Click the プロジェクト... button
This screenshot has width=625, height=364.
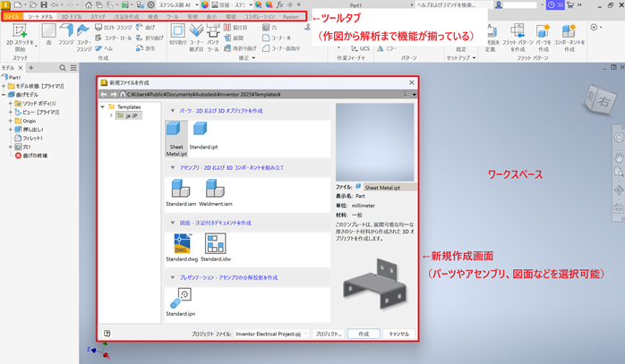point(329,334)
